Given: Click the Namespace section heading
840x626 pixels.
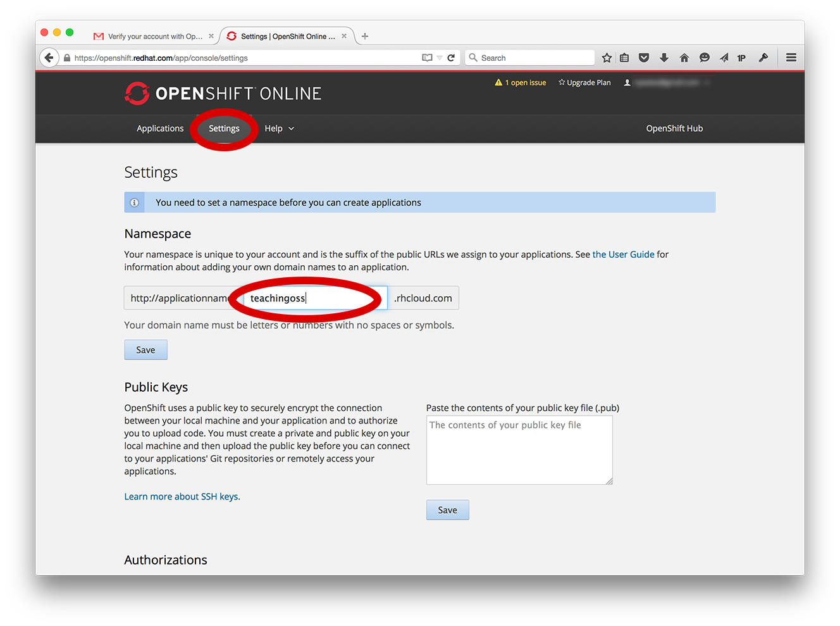Looking at the screenshot, I should coord(157,234).
